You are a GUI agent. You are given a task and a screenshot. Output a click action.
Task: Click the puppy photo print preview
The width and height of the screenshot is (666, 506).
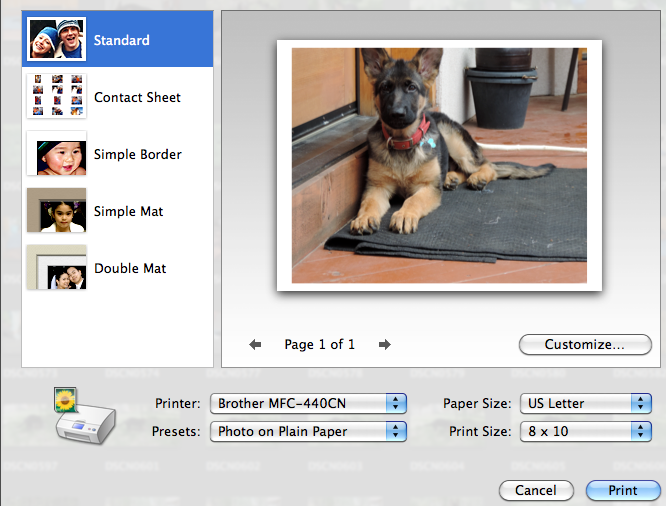439,165
